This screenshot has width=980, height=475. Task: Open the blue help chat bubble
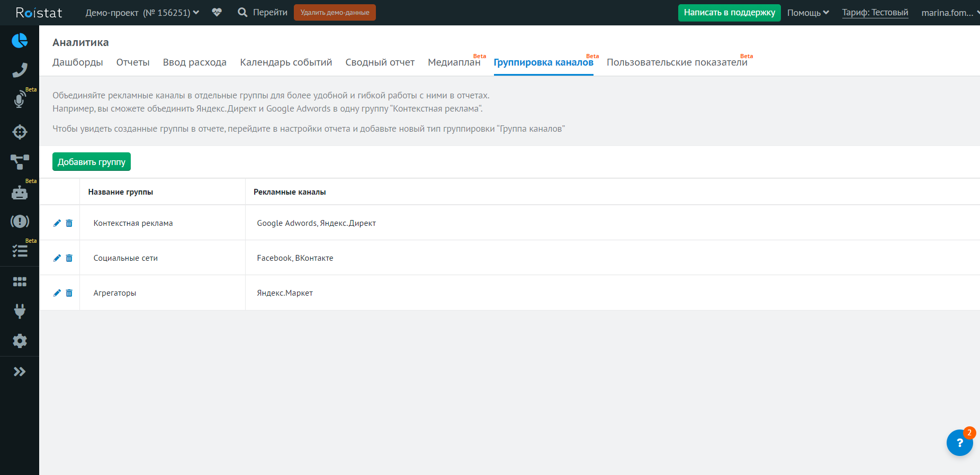959,443
